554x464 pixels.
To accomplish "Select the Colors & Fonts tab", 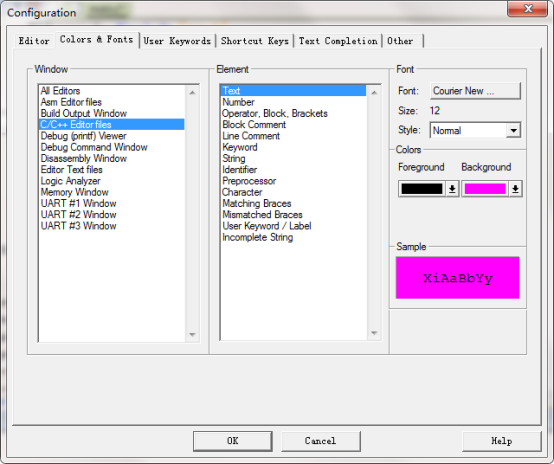I will (x=96, y=40).
